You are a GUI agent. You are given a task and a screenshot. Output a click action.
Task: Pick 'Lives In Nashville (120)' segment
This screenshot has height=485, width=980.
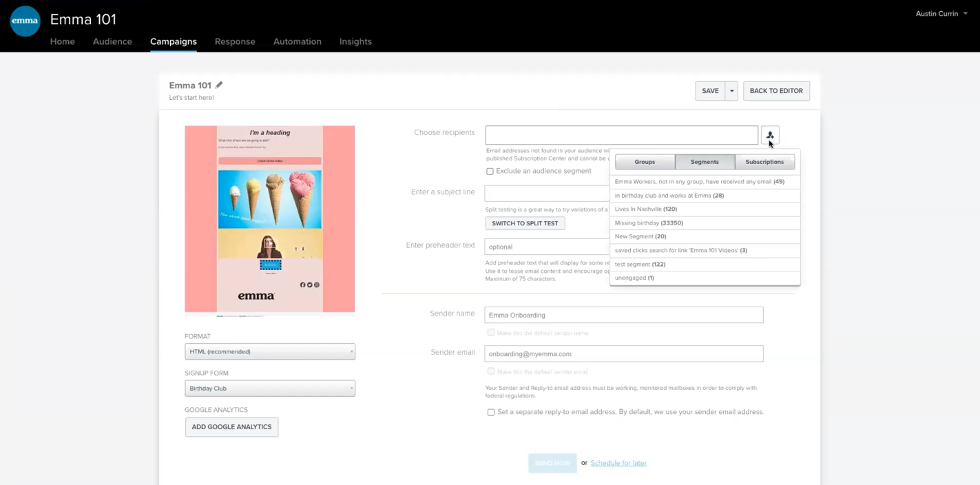(705, 209)
